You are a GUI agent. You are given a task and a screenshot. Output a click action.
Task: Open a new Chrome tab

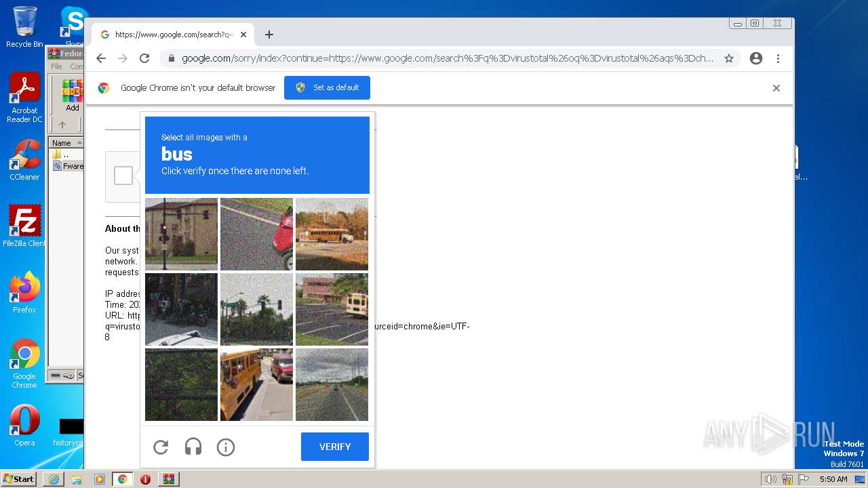point(269,35)
